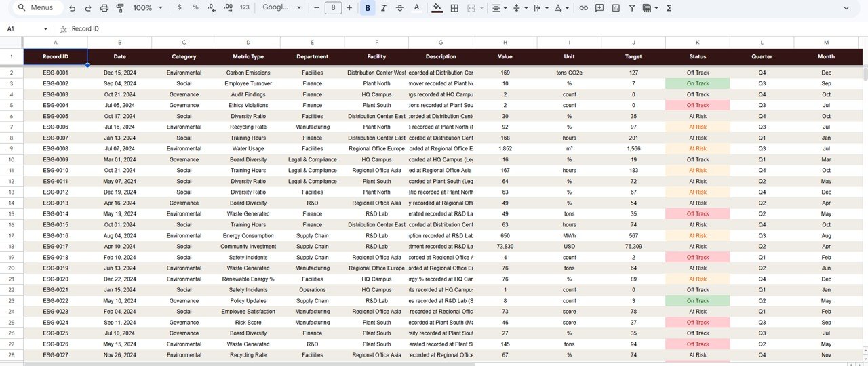Open the Borders tool
868x366 pixels.
click(454, 8)
